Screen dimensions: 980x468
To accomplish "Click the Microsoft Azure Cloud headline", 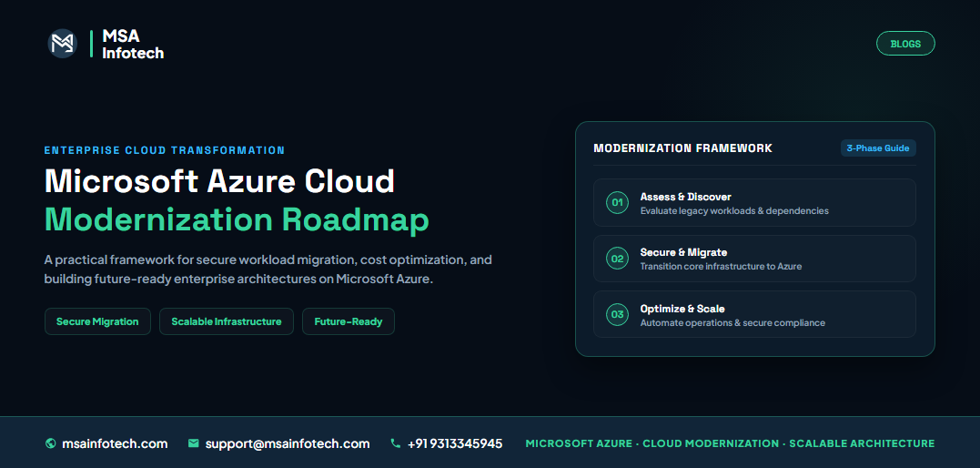I will point(219,181).
